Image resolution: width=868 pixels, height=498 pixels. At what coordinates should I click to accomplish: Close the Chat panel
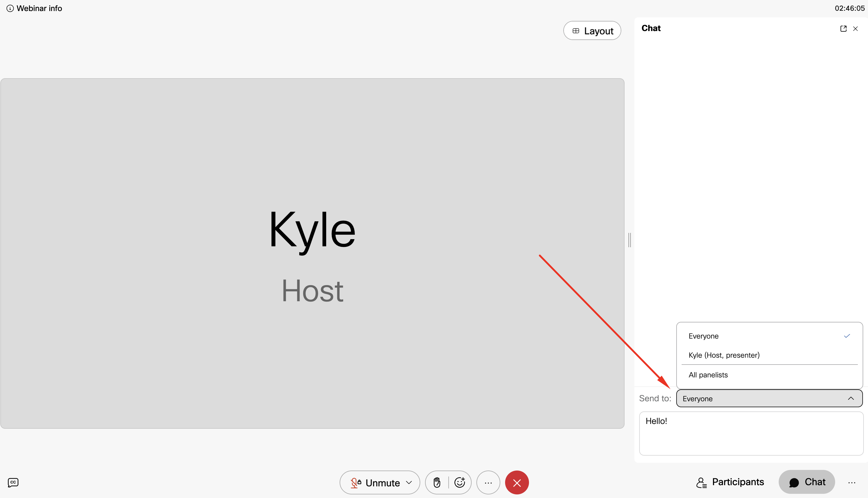855,29
